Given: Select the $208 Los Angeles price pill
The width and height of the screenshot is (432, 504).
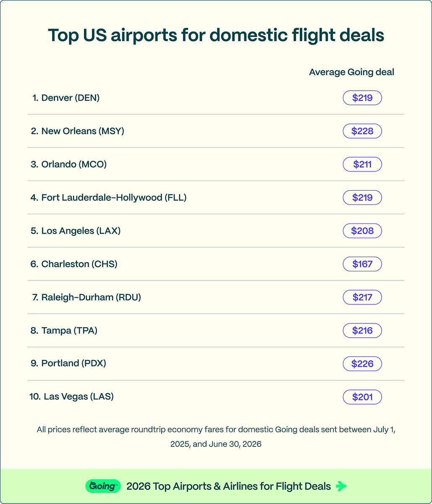Looking at the screenshot, I should (x=362, y=231).
